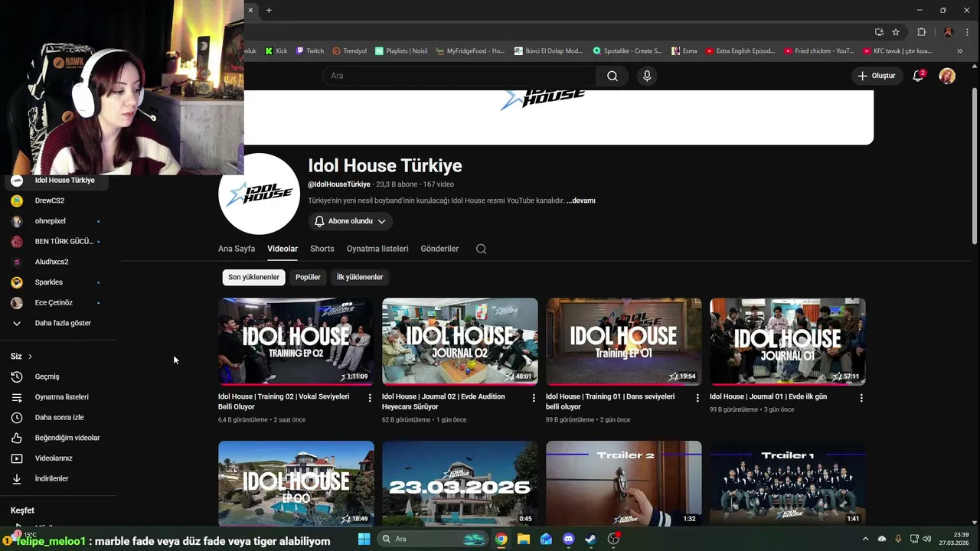Click the Windows taskbar Ara search box
This screenshot has height=551, width=980.
pyautogui.click(x=434, y=539)
